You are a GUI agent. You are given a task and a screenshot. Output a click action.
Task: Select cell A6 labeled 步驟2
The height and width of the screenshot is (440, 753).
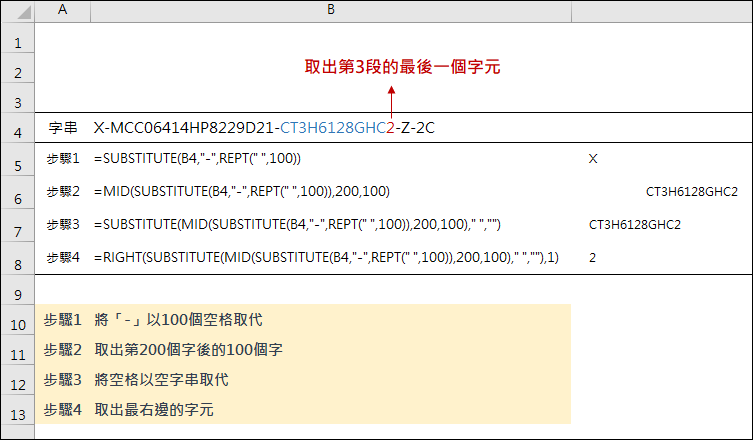(x=63, y=192)
